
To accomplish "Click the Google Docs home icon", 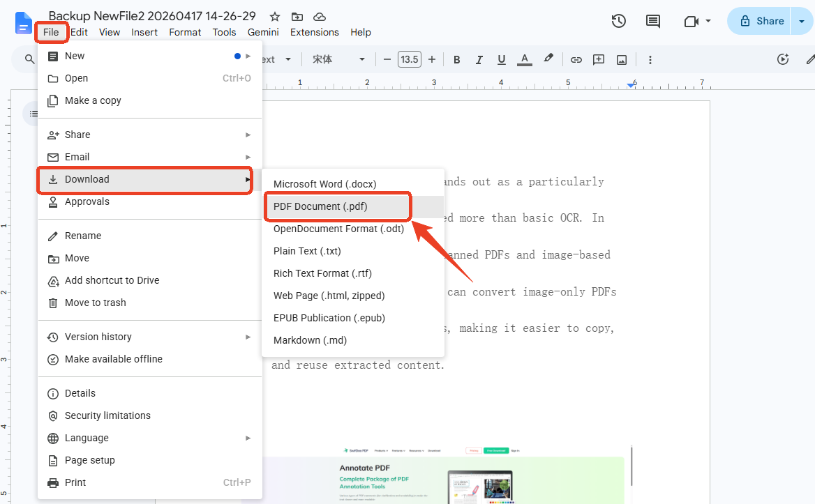I will click(x=24, y=23).
